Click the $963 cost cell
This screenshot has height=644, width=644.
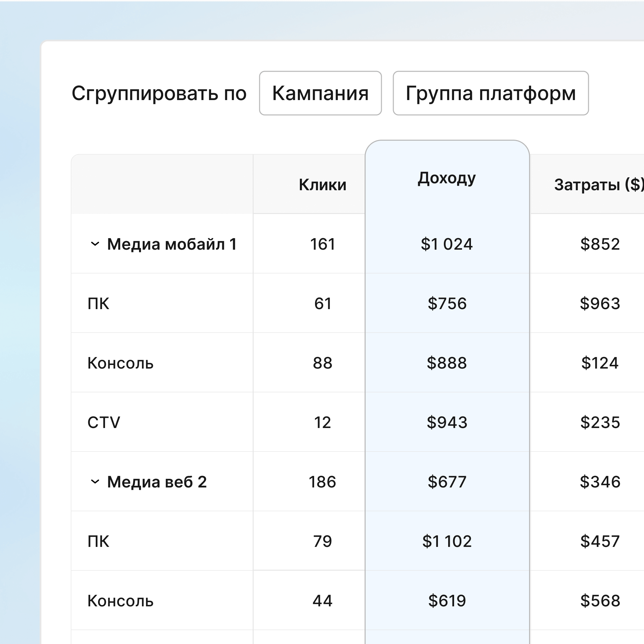point(600,303)
